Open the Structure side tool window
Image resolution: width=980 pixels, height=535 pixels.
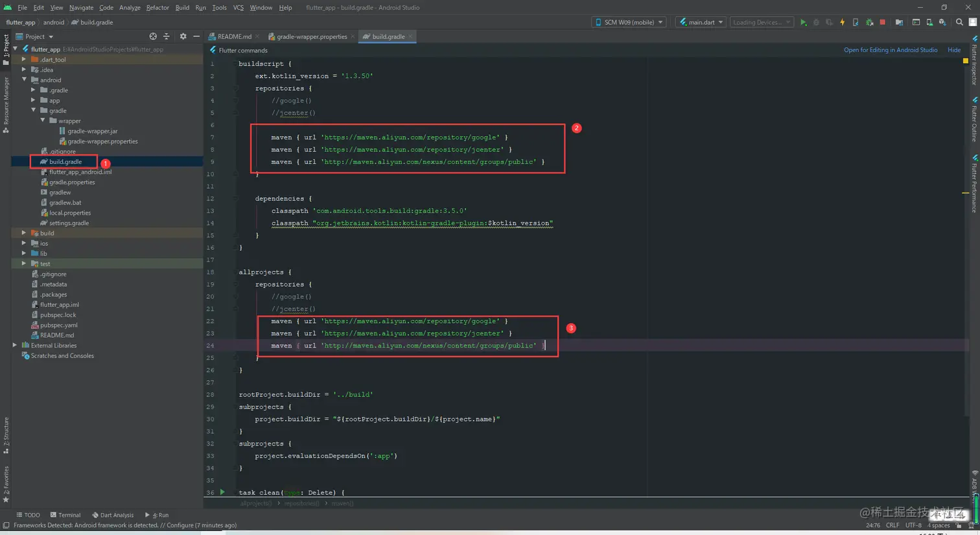6,435
